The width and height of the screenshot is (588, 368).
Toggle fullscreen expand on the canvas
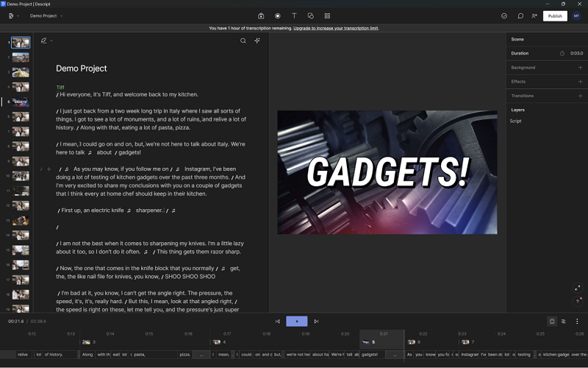[x=577, y=288]
